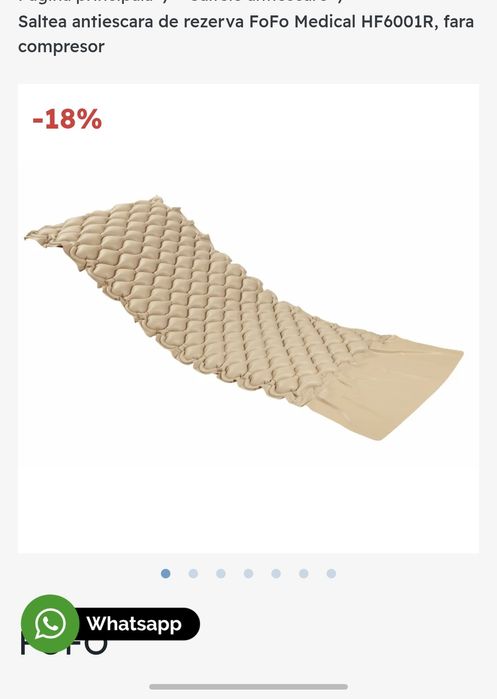This screenshot has width=497, height=699.
Task: Open the Saltele antiescare breadcrumb link
Action: click(259, 2)
